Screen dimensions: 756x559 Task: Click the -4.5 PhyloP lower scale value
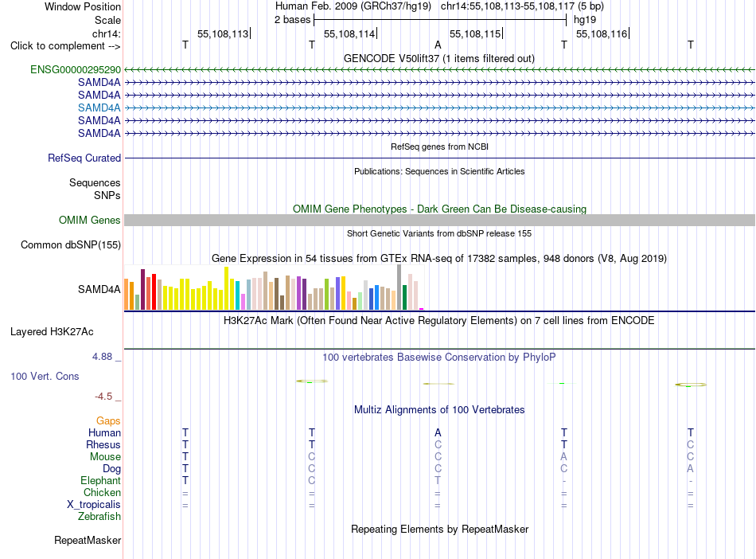(x=103, y=397)
